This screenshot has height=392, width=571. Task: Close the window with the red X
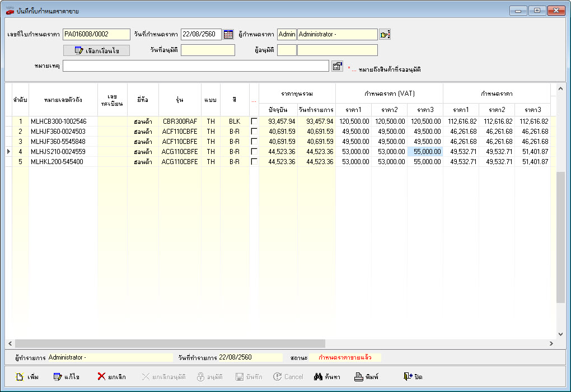(556, 11)
